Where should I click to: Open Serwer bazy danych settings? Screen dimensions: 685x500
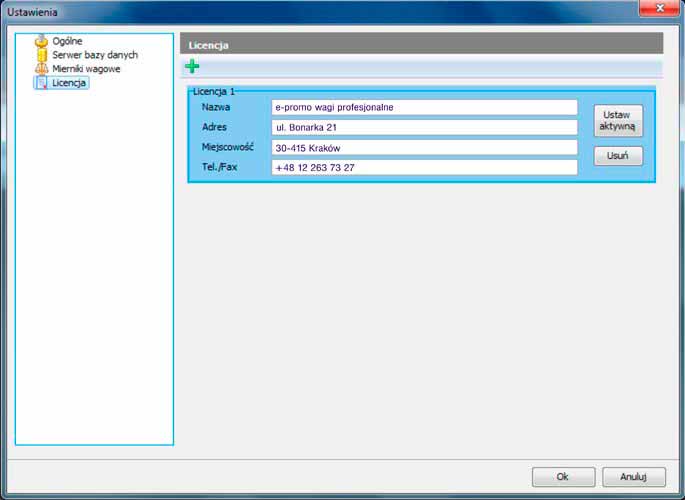pyautogui.click(x=95, y=55)
